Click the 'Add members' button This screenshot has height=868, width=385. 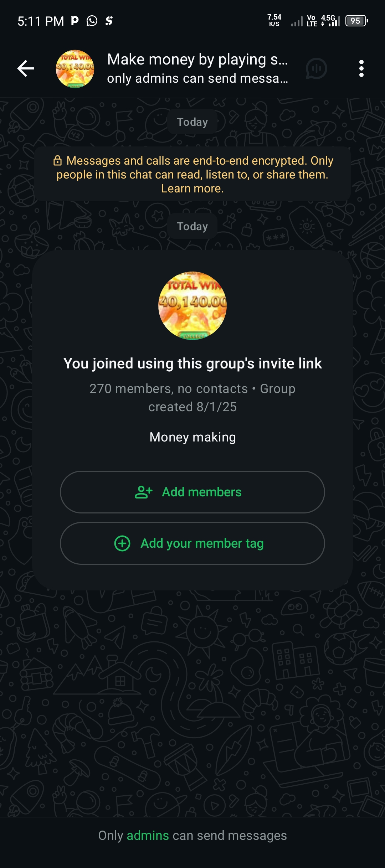(192, 492)
